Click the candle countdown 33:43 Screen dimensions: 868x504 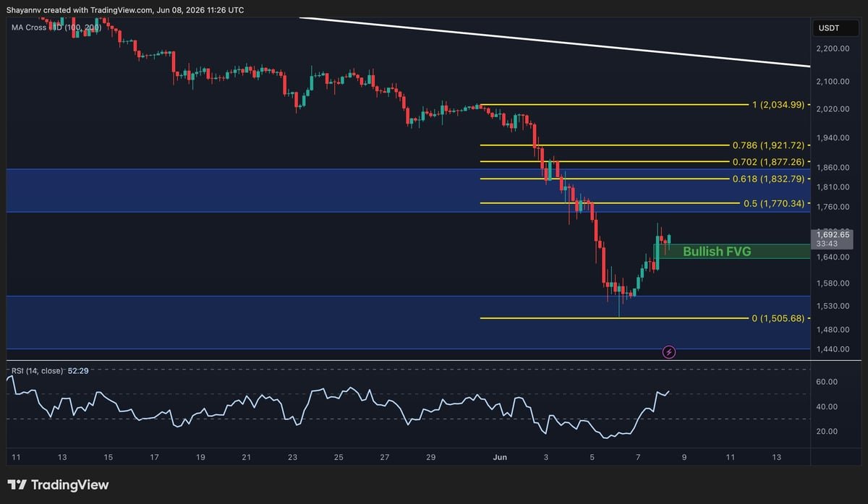coord(827,244)
